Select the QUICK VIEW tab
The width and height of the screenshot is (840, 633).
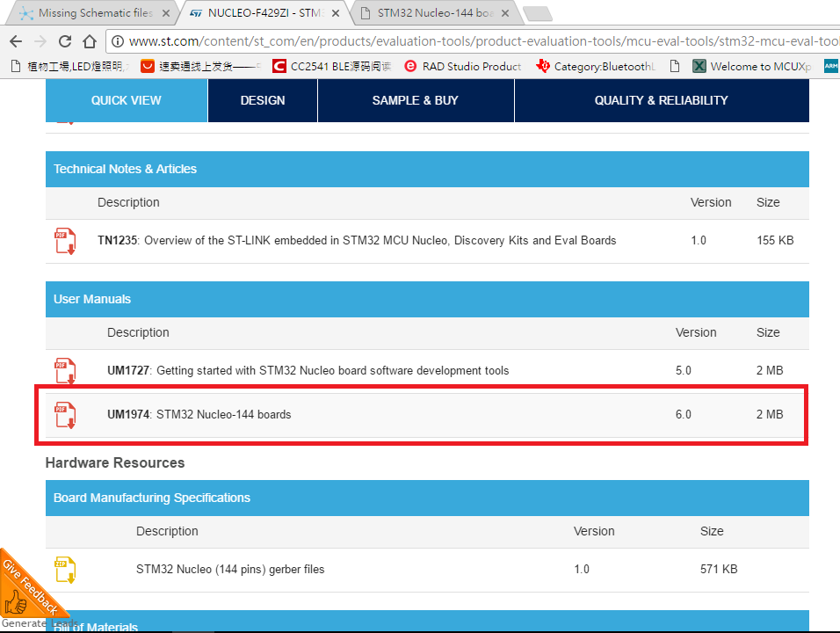(x=127, y=100)
